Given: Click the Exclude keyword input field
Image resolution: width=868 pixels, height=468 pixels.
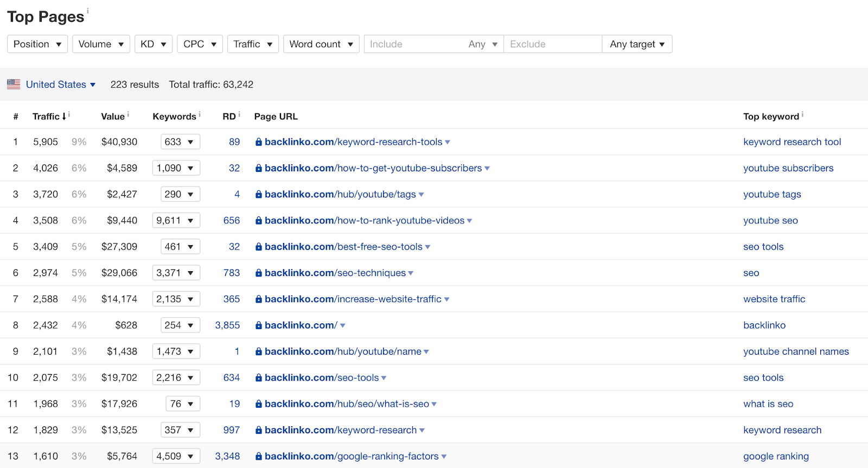Looking at the screenshot, I should coord(553,44).
